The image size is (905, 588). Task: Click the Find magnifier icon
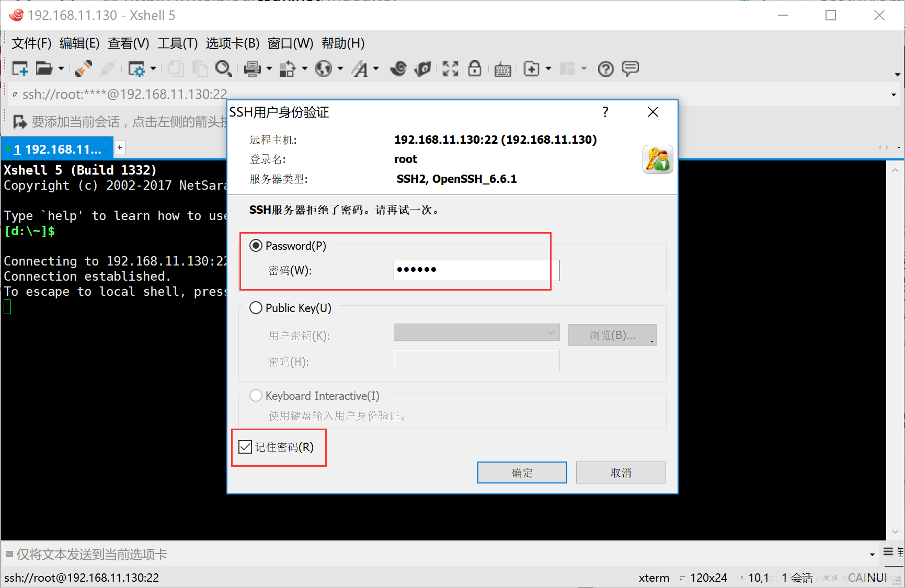tap(224, 68)
